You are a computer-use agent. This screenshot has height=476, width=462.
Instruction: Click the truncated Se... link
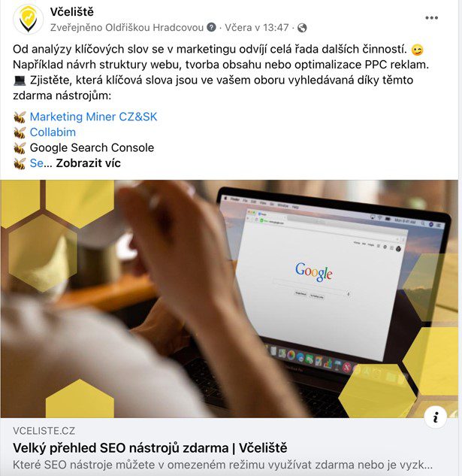pos(37,163)
